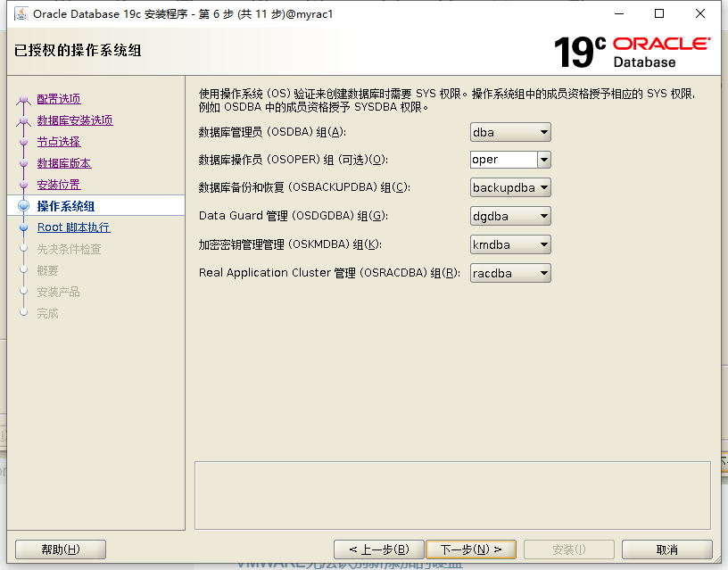Open the OSDGDBA dropdown showing dgdba
This screenshot has height=570, width=728.
click(510, 216)
